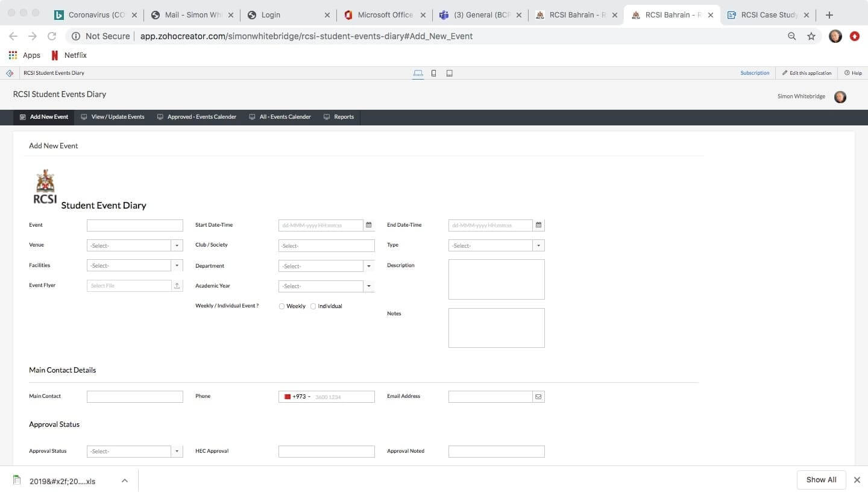Viewport: 868px width, 495px height.
Task: Switch to desktop preview icon
Action: 418,73
